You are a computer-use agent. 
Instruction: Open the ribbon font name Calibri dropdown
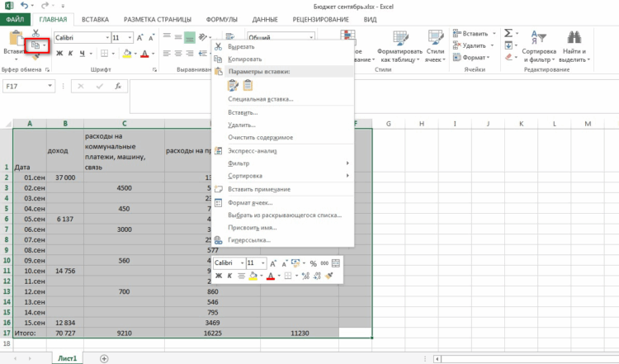107,38
